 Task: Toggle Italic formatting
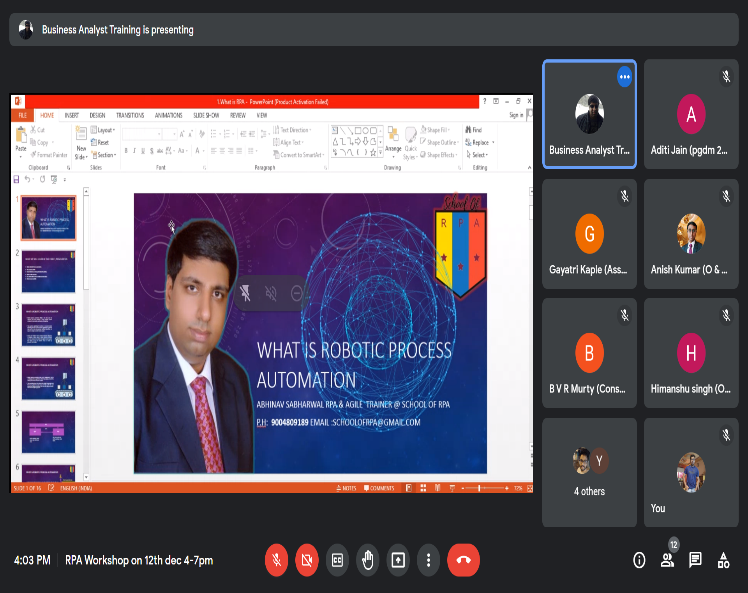[135, 151]
